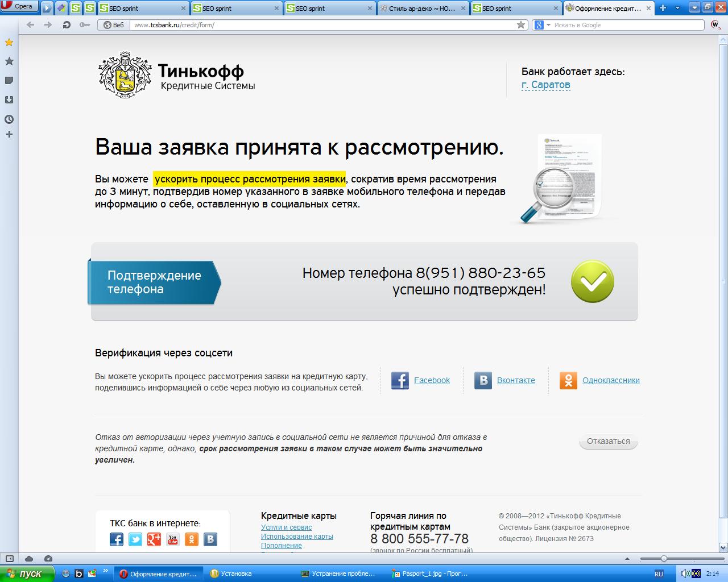The height and width of the screenshot is (582, 728).
Task: Open the sidebar Notes panel icon
Action: click(x=9, y=81)
